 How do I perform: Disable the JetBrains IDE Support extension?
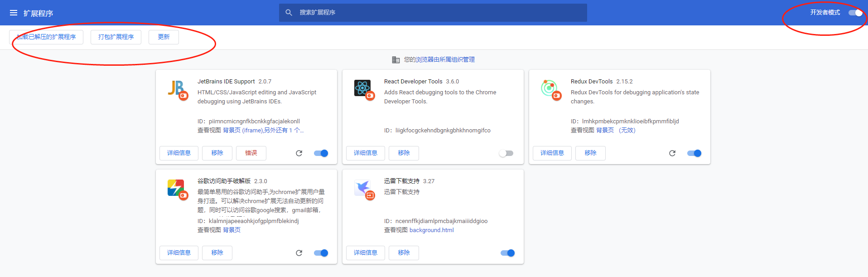coord(321,153)
